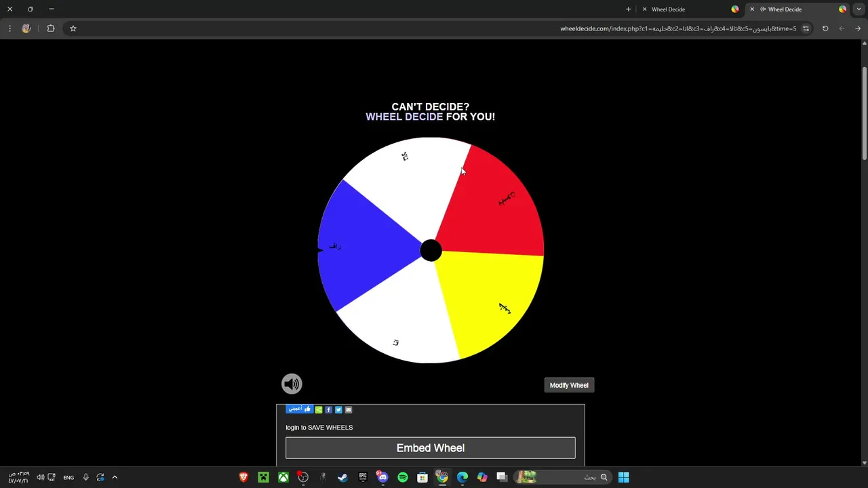Share the wheel by email icon
Viewport: 868px width, 488px height.
pyautogui.click(x=349, y=409)
